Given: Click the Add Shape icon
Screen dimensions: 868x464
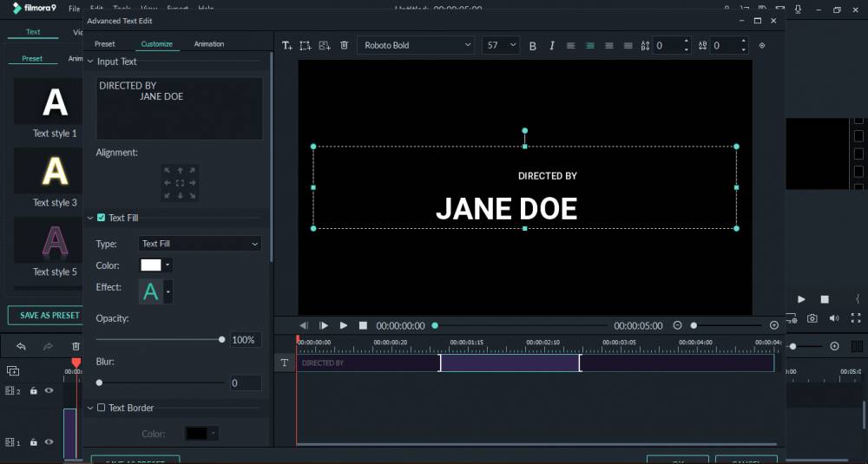Looking at the screenshot, I should pos(306,45).
